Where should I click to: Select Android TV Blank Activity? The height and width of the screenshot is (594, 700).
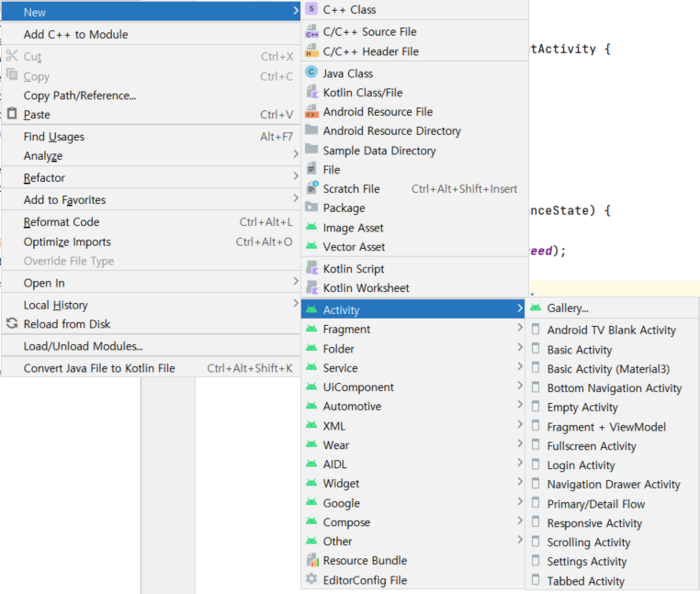click(612, 330)
